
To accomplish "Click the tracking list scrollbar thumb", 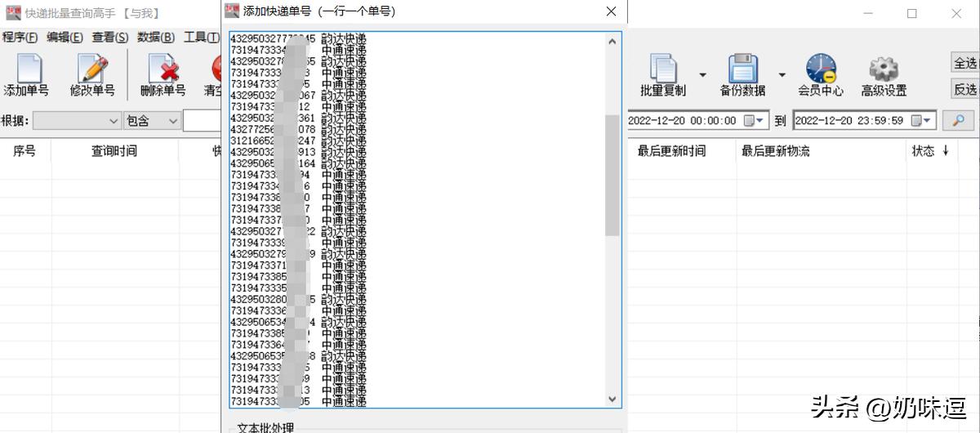I will [x=612, y=176].
